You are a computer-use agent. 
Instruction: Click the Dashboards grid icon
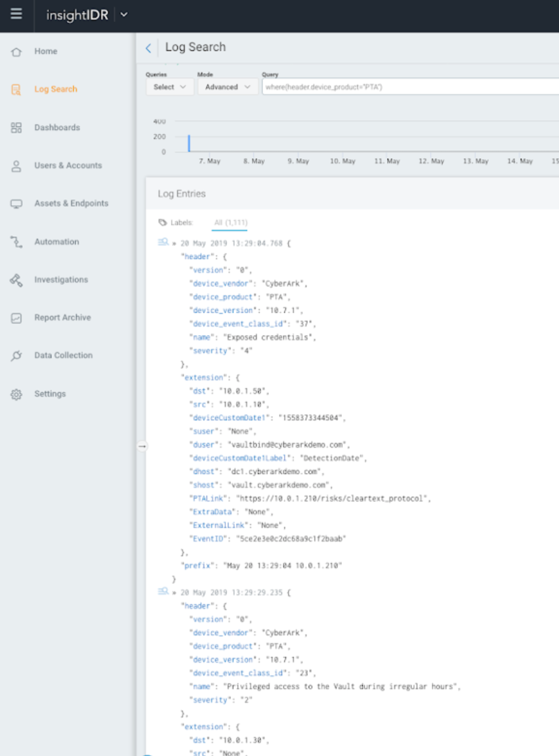16,127
